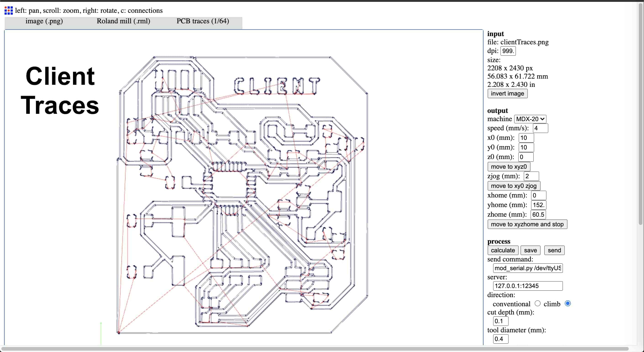The image size is (644, 352).
Task: Click the 'process' section heading
Action: 499,241
